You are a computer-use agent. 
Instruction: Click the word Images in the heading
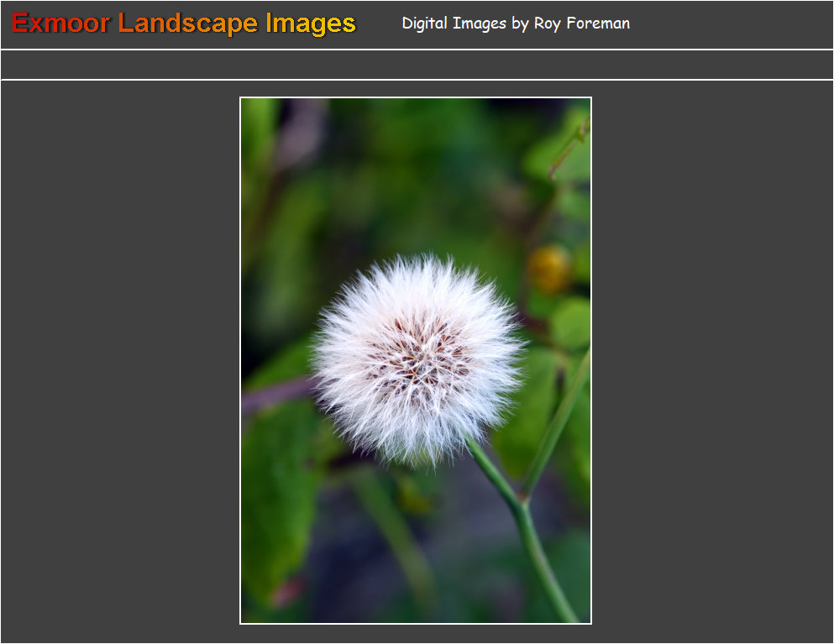(x=311, y=24)
